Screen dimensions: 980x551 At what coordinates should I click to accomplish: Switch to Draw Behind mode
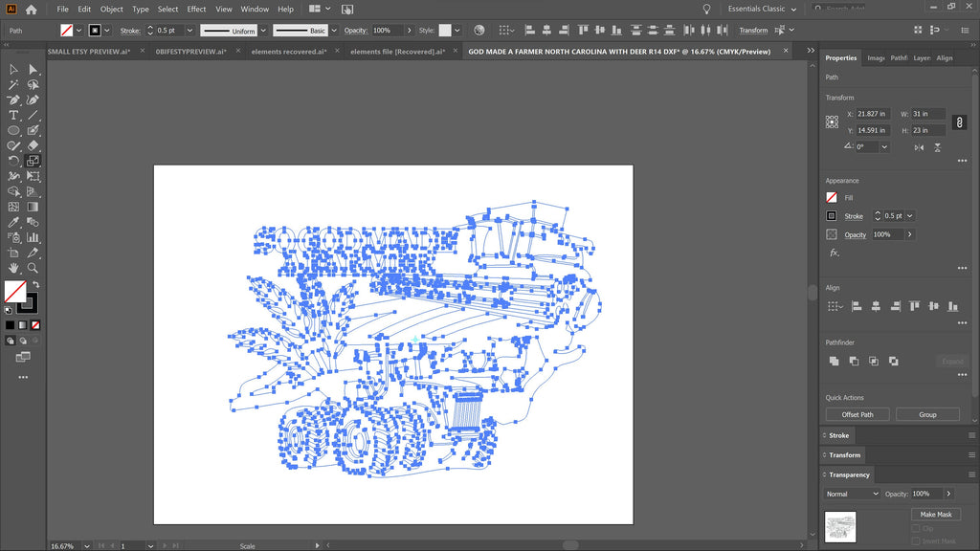coord(23,341)
